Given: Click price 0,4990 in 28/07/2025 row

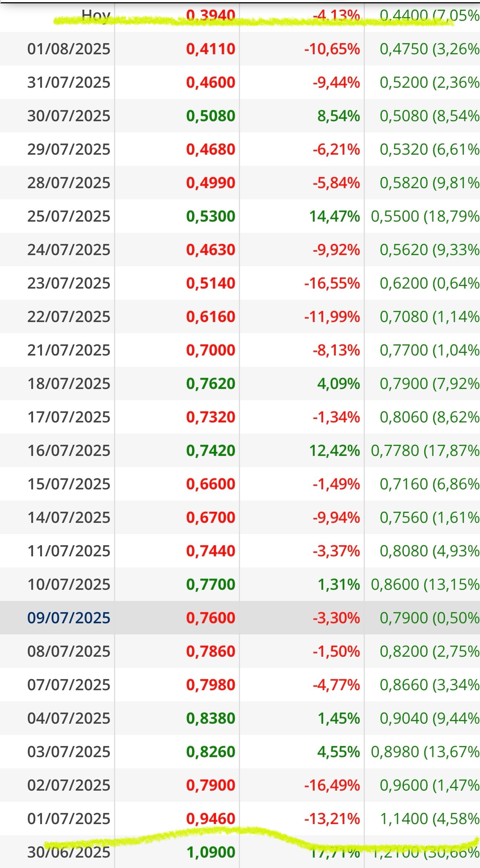Looking at the screenshot, I should coord(211,183).
